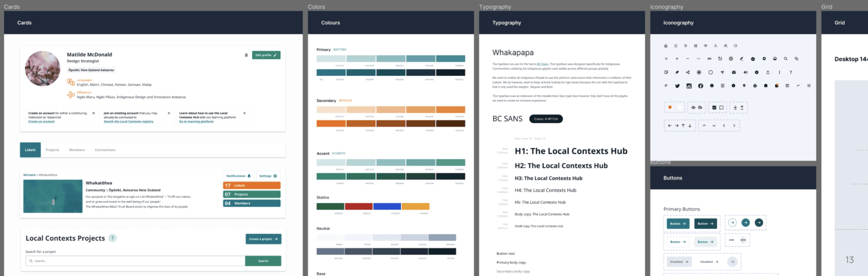Screen dimensions: 868x276
Task: Click the Affiliations network icon on profile card
Action: pyautogui.click(x=71, y=95)
